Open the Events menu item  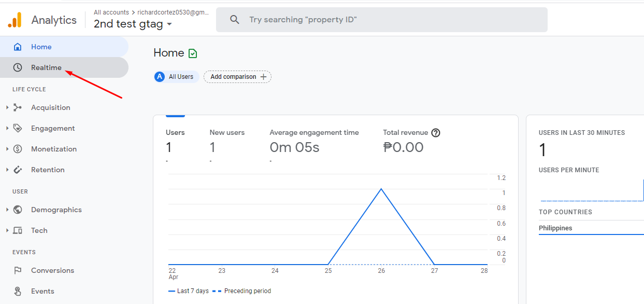[42, 291]
